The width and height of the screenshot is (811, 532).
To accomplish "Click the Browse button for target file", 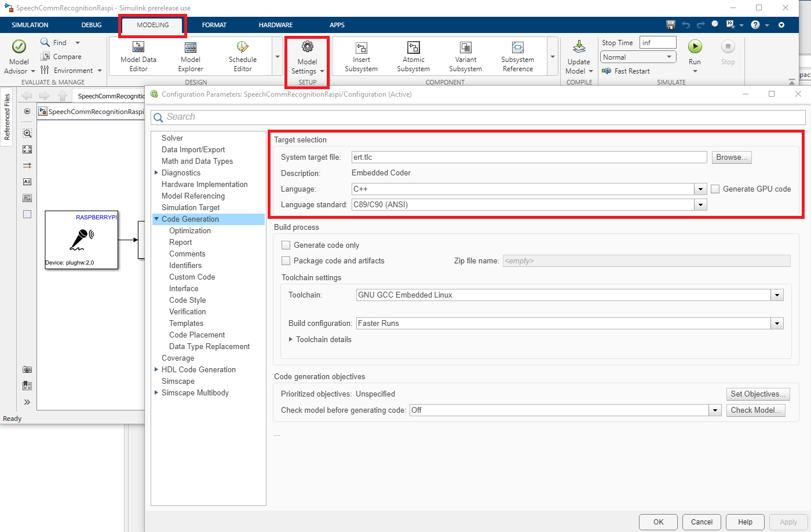I will point(731,157).
